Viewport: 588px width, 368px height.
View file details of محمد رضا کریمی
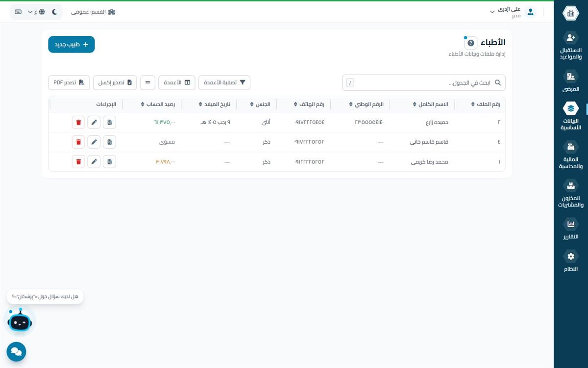click(110, 161)
